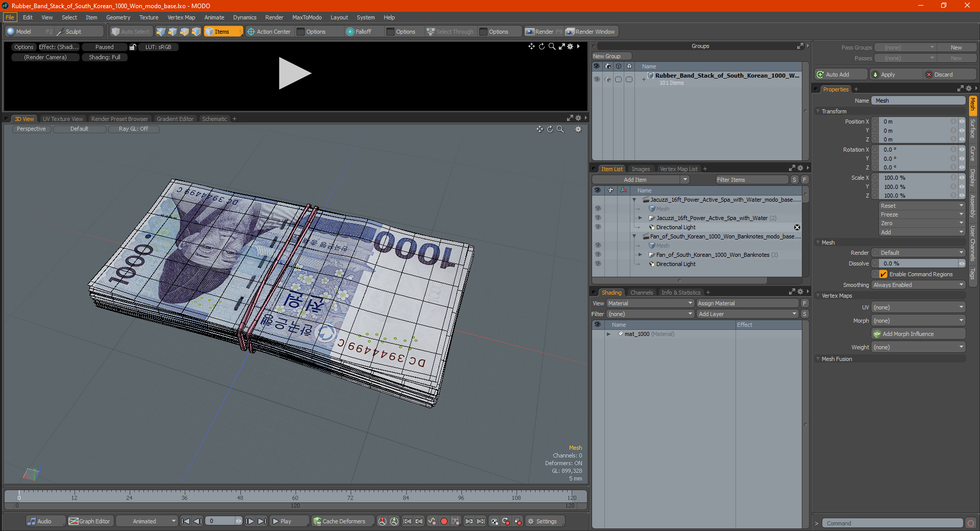Adjust the Dissolve 0.0 % slider
The image size is (980, 531).
point(918,263)
